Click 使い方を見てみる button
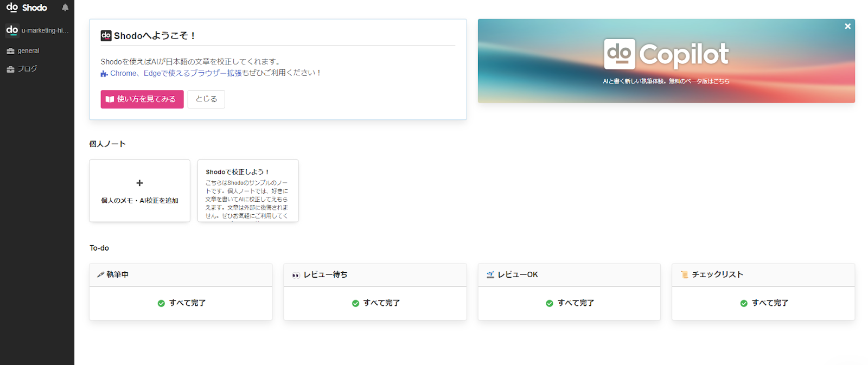Image resolution: width=868 pixels, height=365 pixels. click(142, 99)
